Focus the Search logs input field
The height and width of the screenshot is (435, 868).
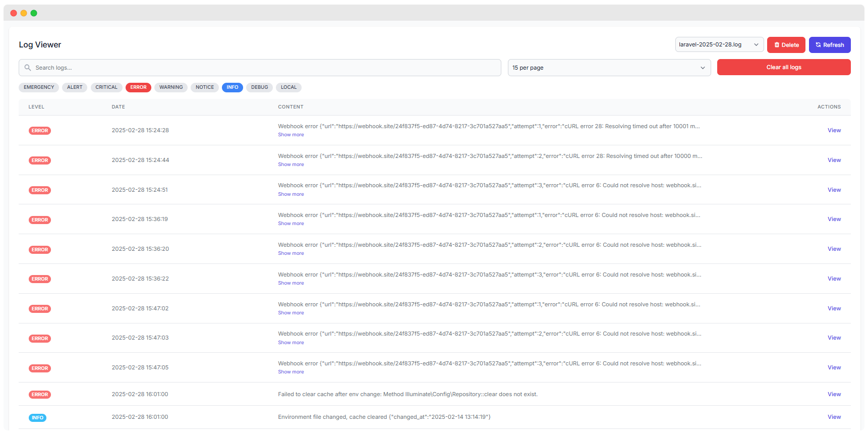click(x=260, y=68)
